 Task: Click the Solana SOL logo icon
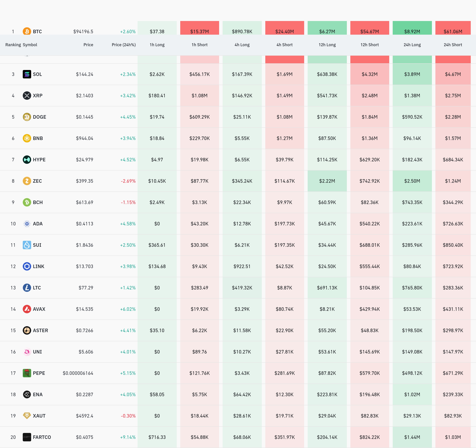[x=27, y=74]
